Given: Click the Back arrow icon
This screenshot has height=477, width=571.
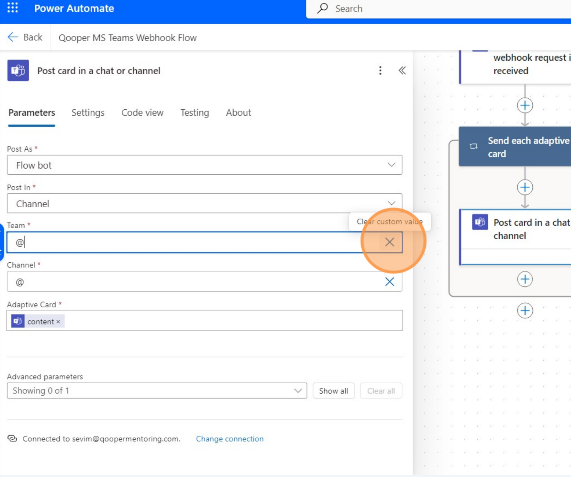Looking at the screenshot, I should click(x=13, y=37).
